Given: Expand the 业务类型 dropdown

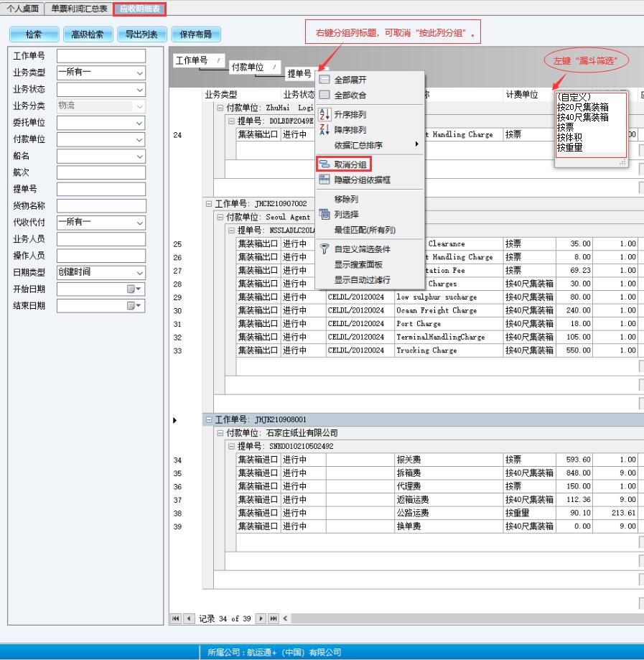Looking at the screenshot, I should pos(139,72).
